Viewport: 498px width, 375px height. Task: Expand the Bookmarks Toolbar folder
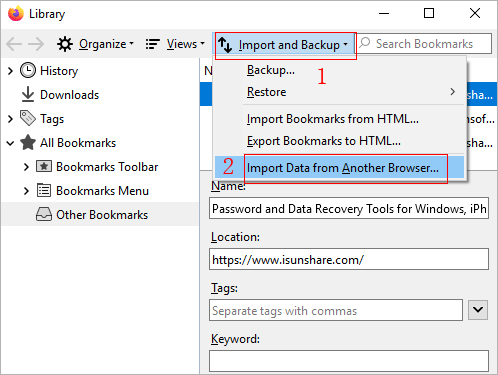(x=26, y=167)
